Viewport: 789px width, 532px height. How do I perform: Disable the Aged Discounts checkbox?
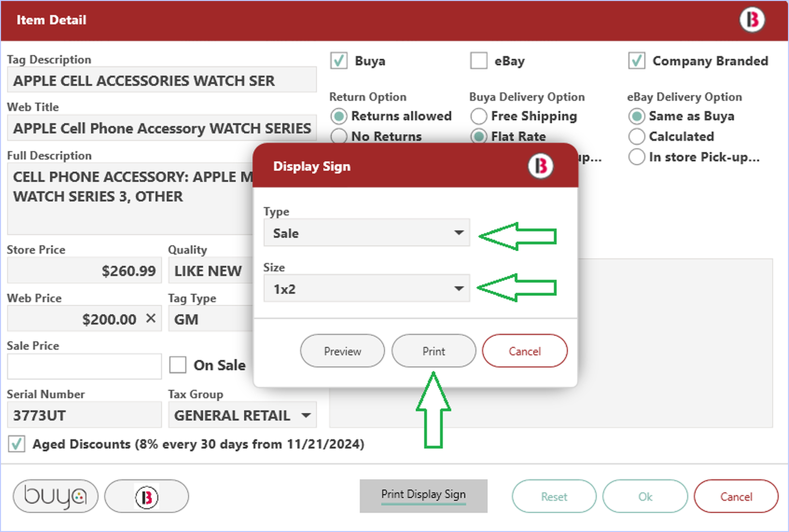click(16, 444)
